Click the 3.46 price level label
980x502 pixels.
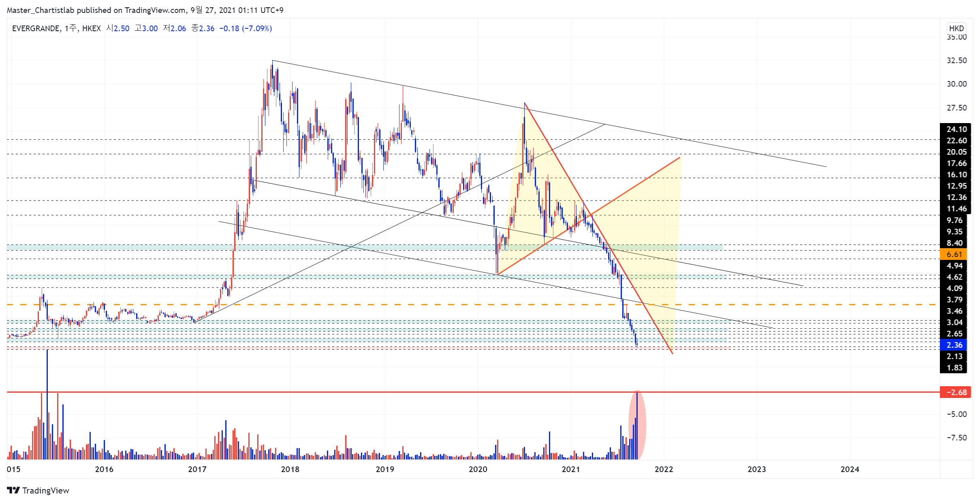(953, 311)
